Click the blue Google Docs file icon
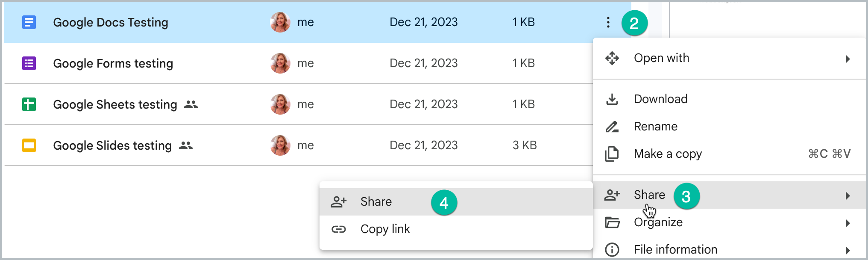Viewport: 868px width, 260px height. coord(29,22)
